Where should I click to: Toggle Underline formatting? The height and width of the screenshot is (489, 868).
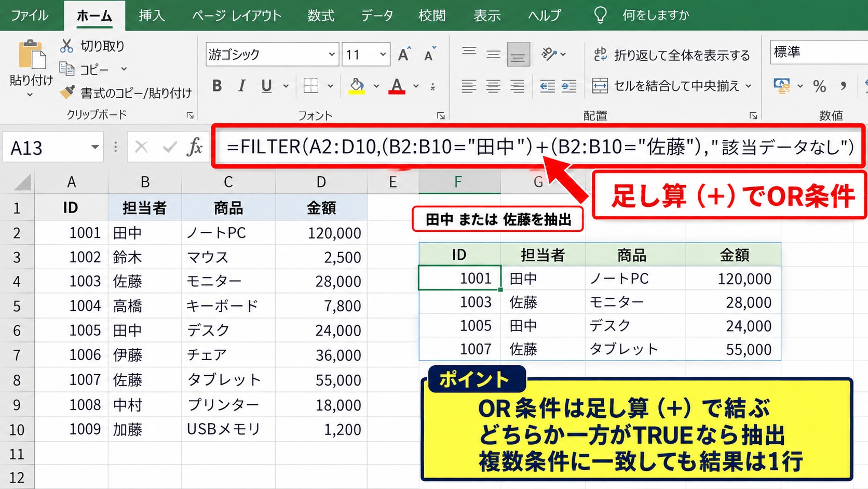click(267, 86)
